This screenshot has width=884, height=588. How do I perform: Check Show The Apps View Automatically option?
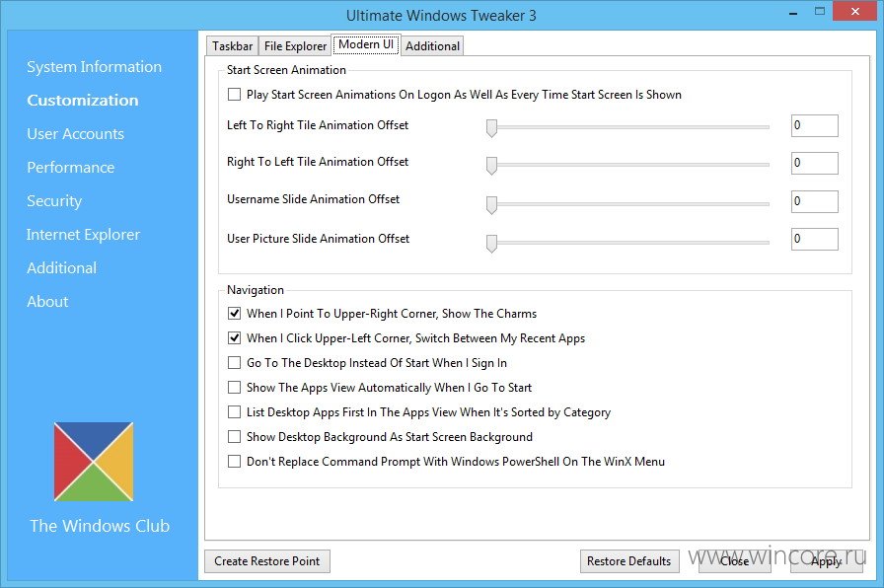[x=234, y=388]
